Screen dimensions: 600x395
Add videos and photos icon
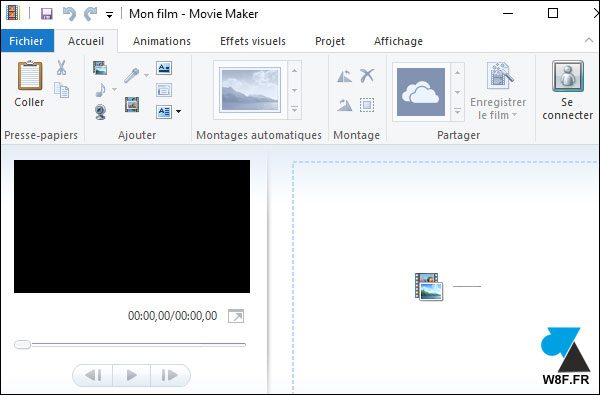pos(100,68)
